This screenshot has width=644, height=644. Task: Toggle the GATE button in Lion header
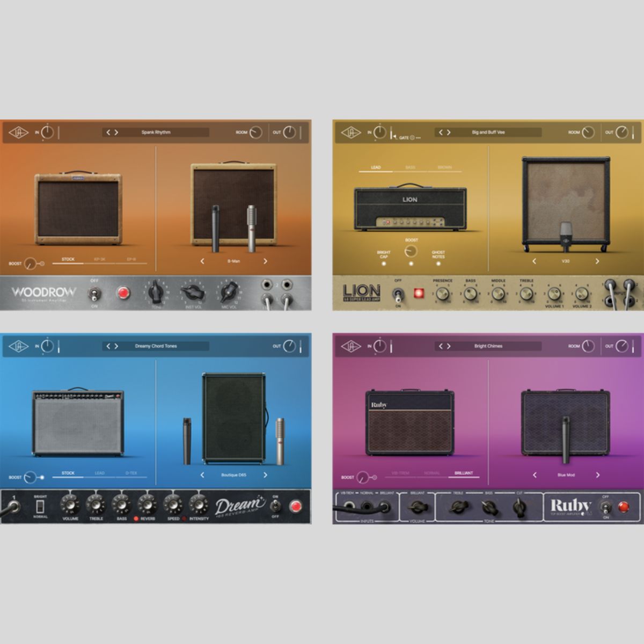click(412, 138)
